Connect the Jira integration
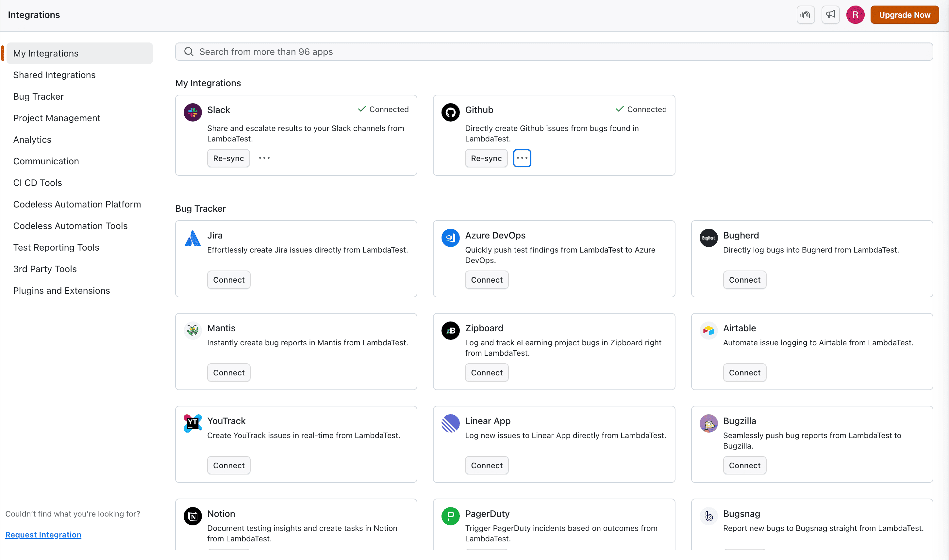The image size is (949, 560). (229, 280)
